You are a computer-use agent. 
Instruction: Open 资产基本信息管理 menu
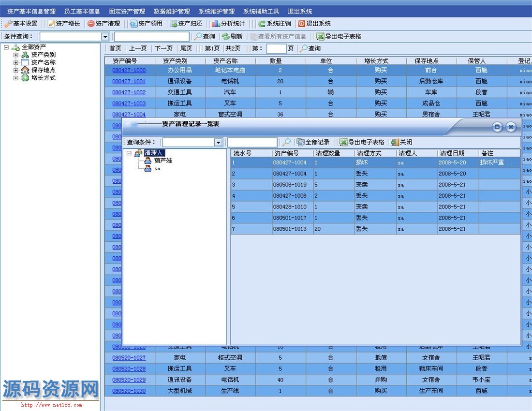31,11
